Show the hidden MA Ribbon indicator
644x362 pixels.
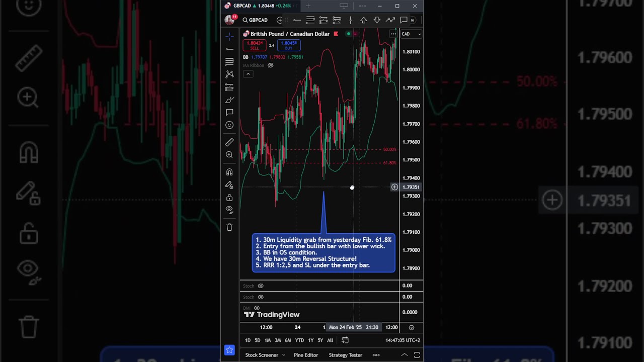[270, 65]
